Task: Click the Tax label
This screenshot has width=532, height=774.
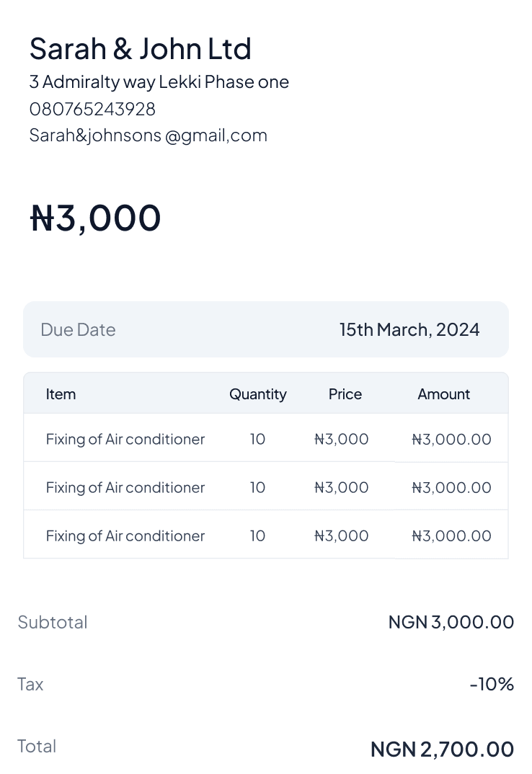Action: pos(30,684)
